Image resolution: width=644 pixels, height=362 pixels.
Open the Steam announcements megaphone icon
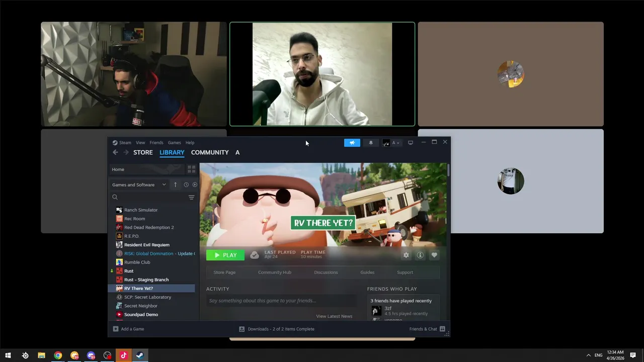[x=352, y=143]
